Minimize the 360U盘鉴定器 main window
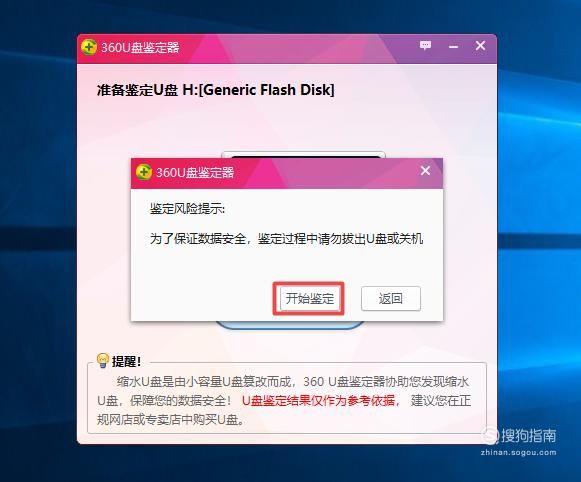This screenshot has height=482, width=581. 453,47
